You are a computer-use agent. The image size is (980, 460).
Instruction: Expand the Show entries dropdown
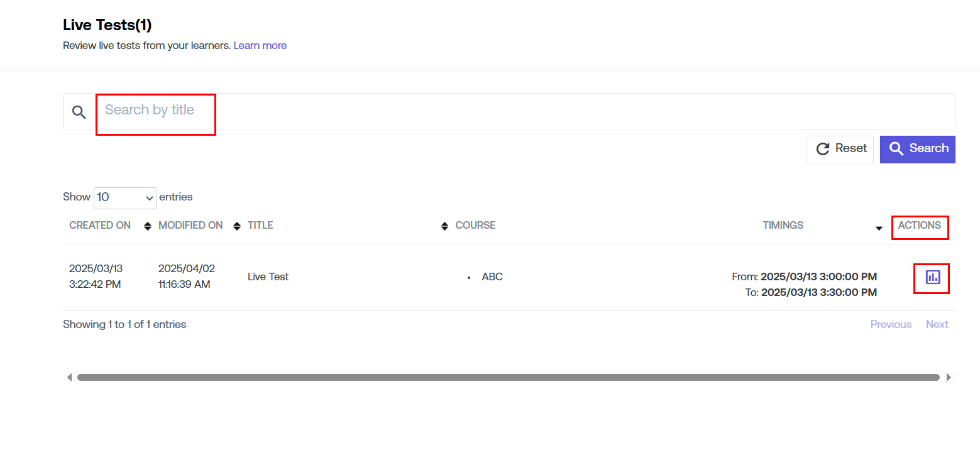click(125, 197)
